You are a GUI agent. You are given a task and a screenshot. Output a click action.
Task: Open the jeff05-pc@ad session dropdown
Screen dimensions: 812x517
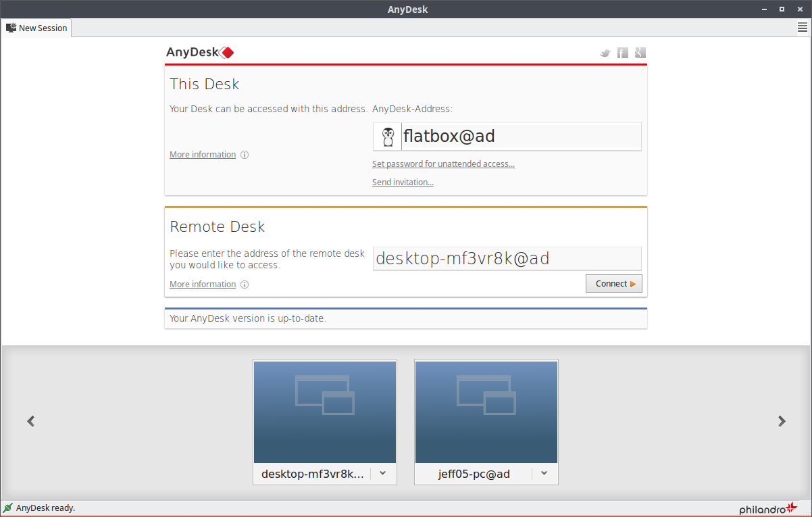tap(544, 474)
